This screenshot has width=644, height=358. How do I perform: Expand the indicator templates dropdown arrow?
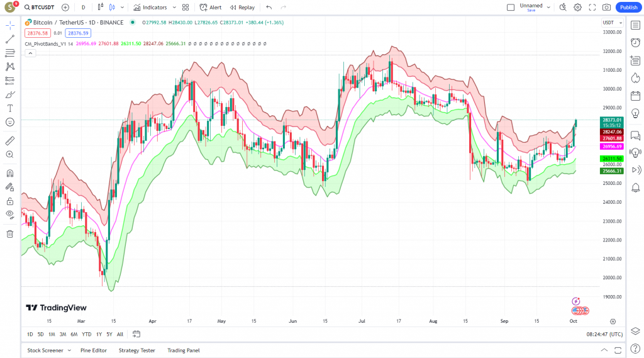click(x=174, y=8)
